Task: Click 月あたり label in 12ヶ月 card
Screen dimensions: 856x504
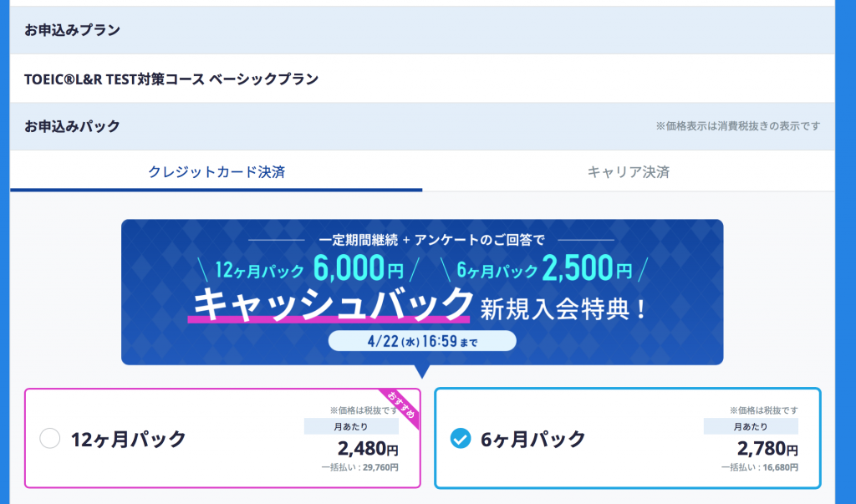Action: coord(351,426)
